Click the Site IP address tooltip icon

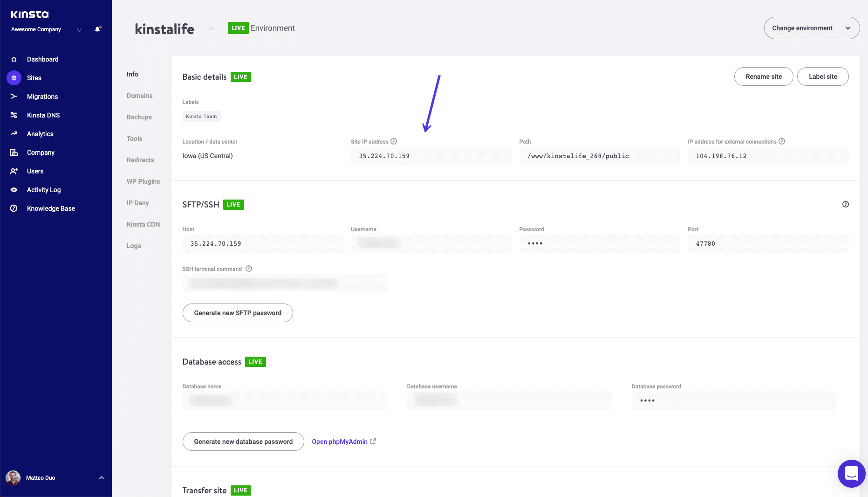[x=394, y=141]
